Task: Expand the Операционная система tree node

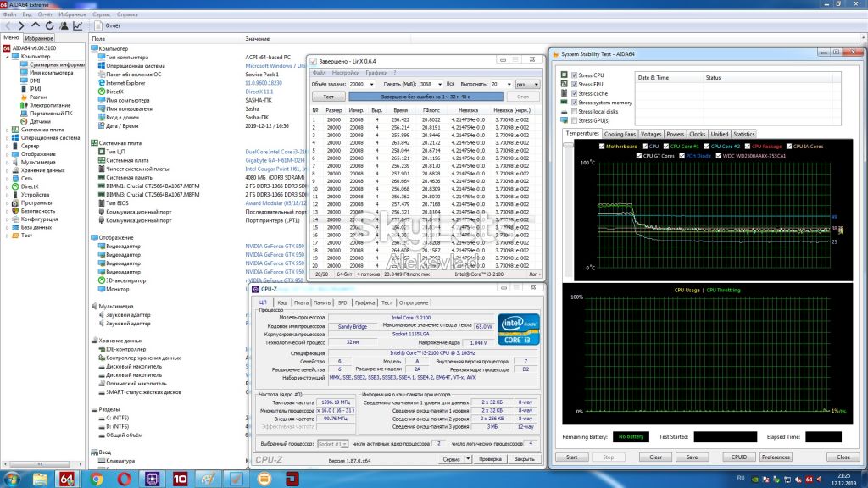Action: pyautogui.click(x=7, y=138)
